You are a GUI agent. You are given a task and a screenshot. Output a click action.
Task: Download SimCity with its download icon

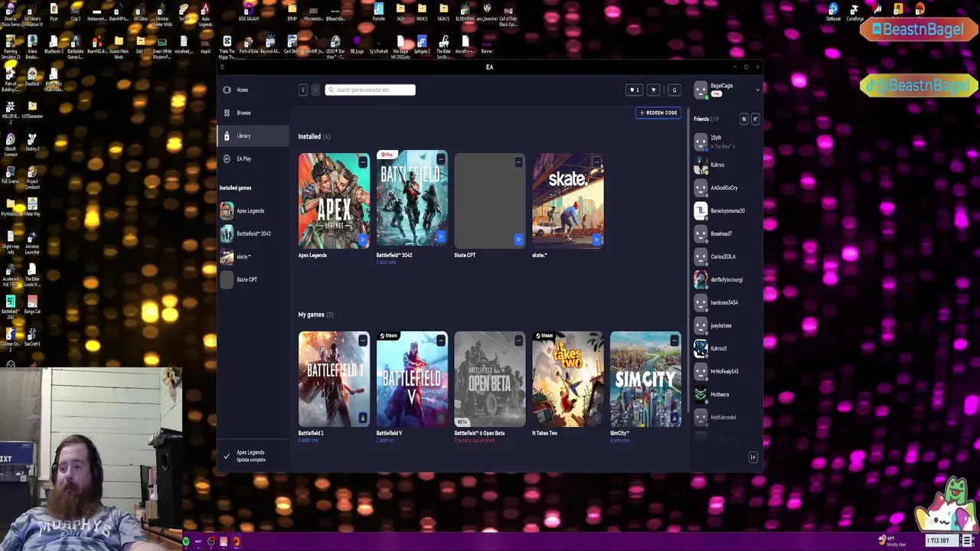[675, 418]
